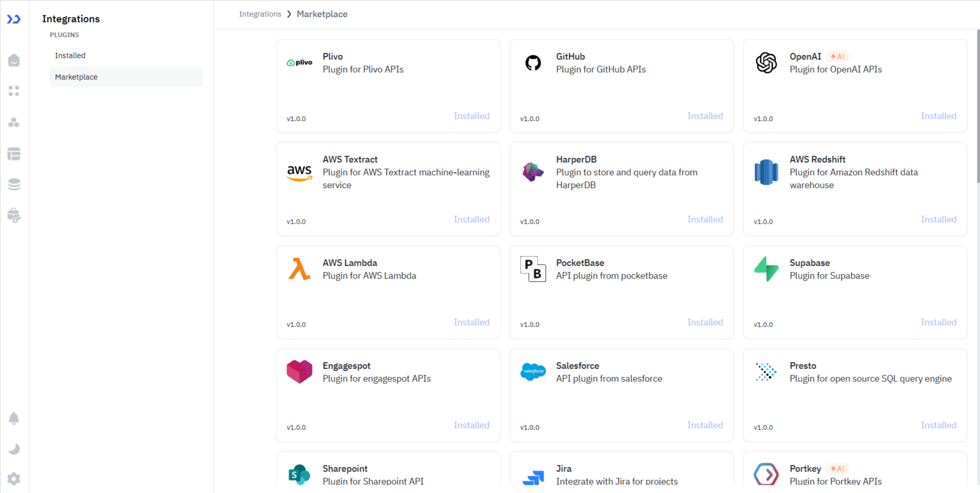
Task: Open notifications bell icon
Action: 14,419
